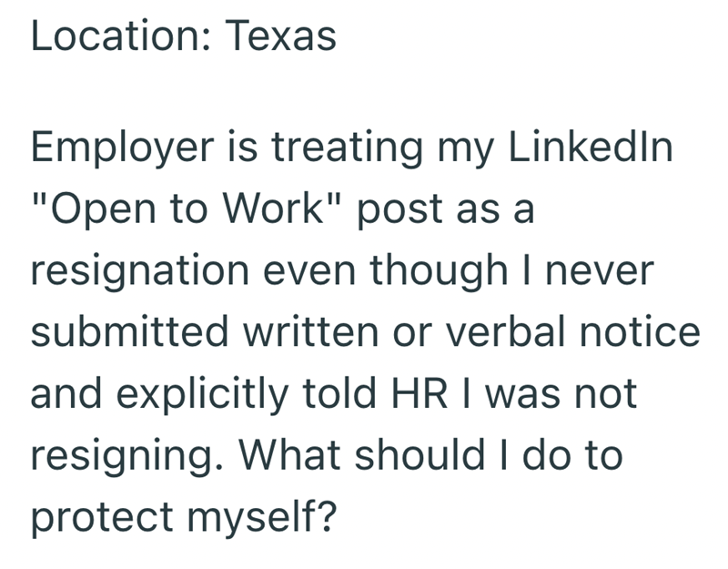The image size is (728, 569).
Task: Click the word "resignation"
Action: pos(140,273)
